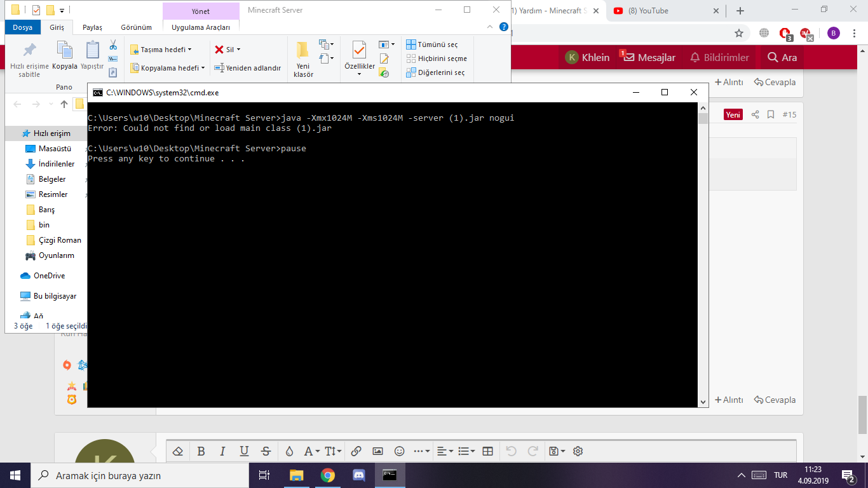Switch to the Paylaş ribbon tab
The height and width of the screenshot is (488, 868).
[92, 27]
